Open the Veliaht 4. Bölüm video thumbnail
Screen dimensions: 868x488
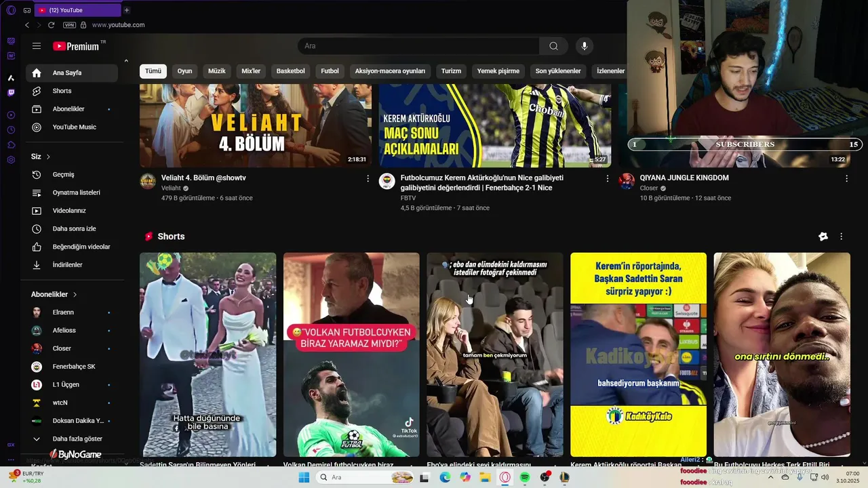click(256, 126)
